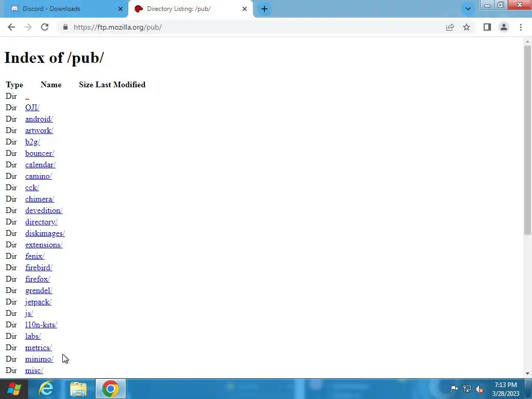The height and width of the screenshot is (399, 532).
Task: Close the Discord - Downloads tab
Action: coord(120,9)
